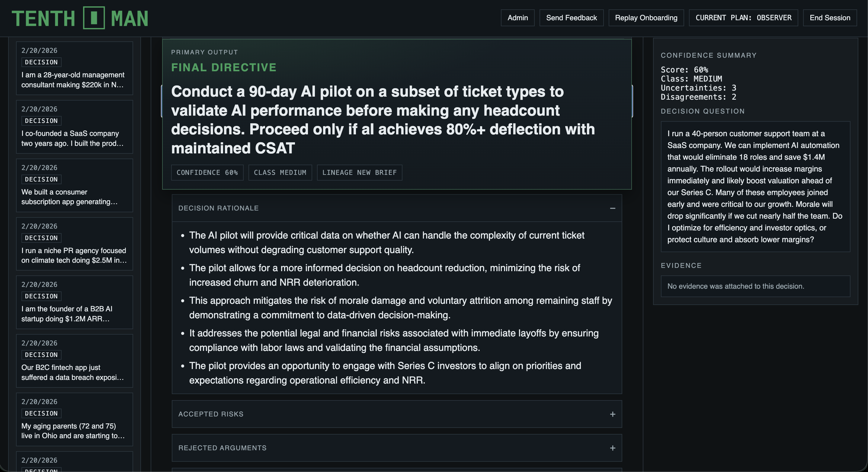Viewport: 868px width, 472px height.
Task: Expand the Accepted Risks section
Action: tap(613, 414)
